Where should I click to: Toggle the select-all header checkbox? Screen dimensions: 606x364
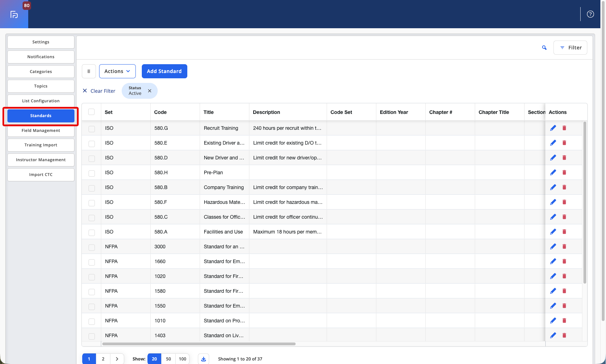point(91,112)
